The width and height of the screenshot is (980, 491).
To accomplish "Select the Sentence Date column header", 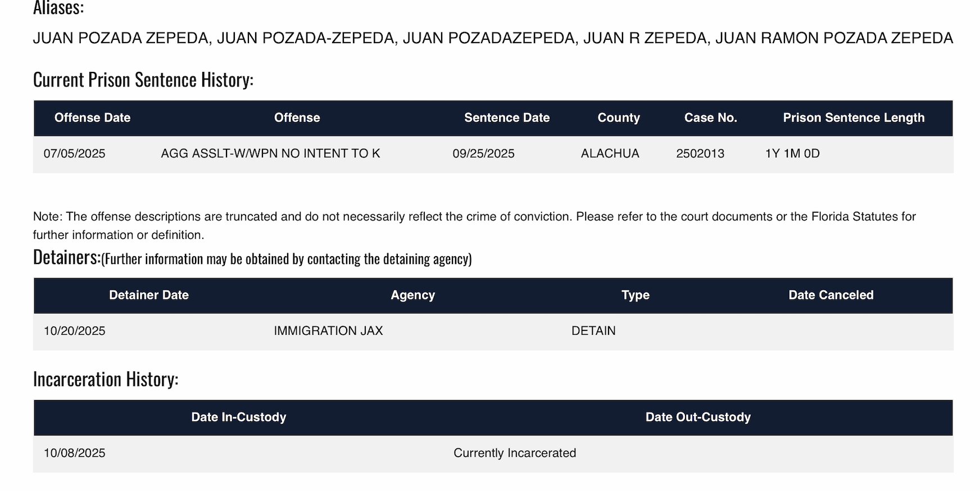I will click(x=506, y=118).
